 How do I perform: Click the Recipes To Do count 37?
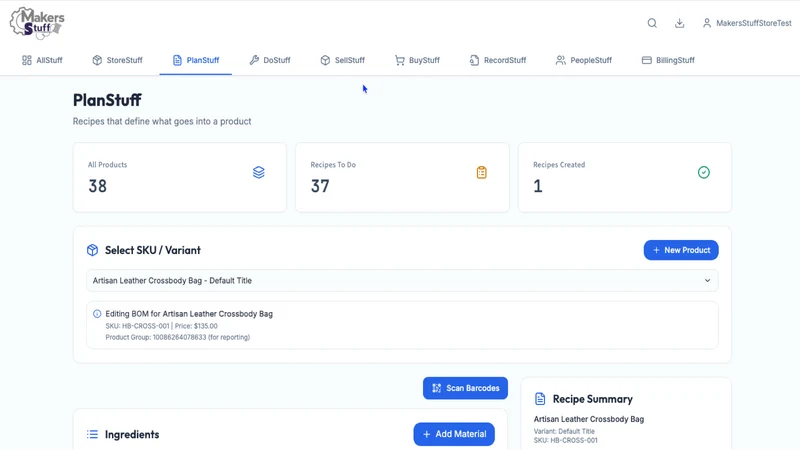pyautogui.click(x=320, y=186)
